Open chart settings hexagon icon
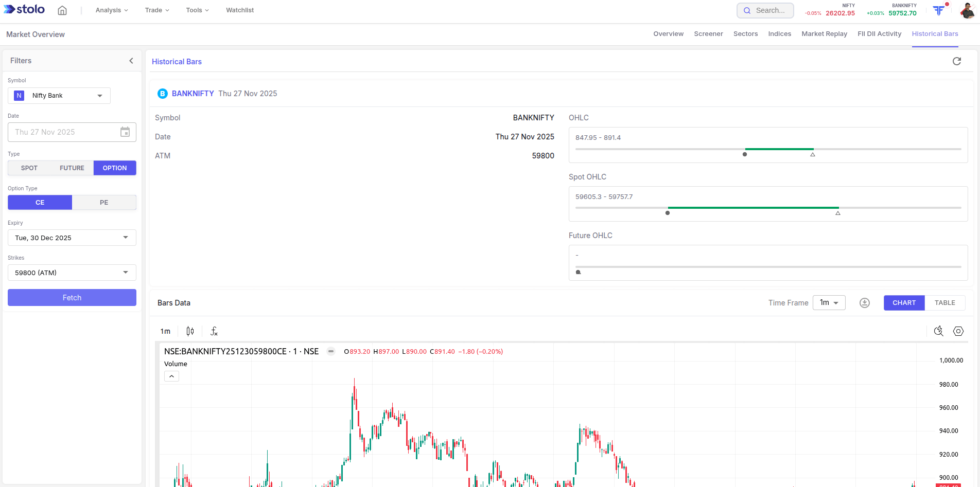Viewport: 980px width, 487px height. tap(958, 331)
